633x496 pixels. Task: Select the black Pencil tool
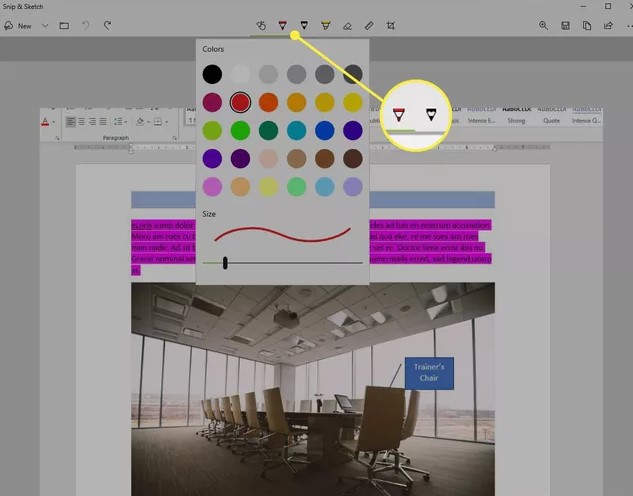(304, 25)
